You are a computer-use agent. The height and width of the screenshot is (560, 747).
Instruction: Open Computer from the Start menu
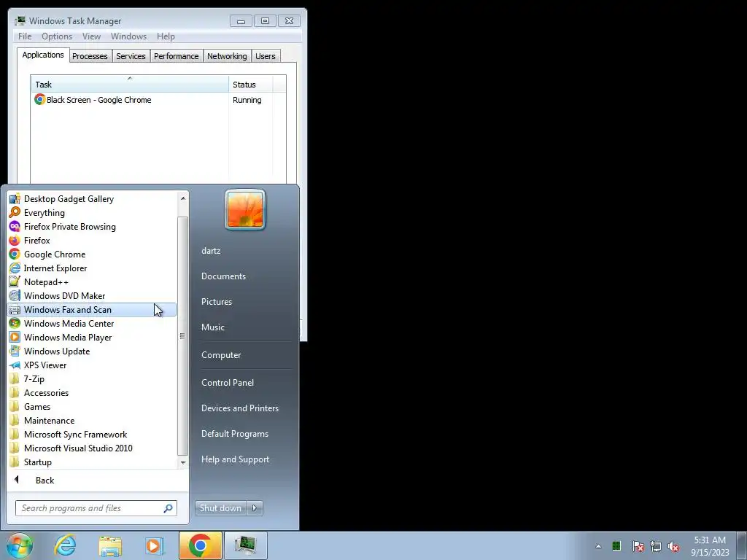click(221, 355)
